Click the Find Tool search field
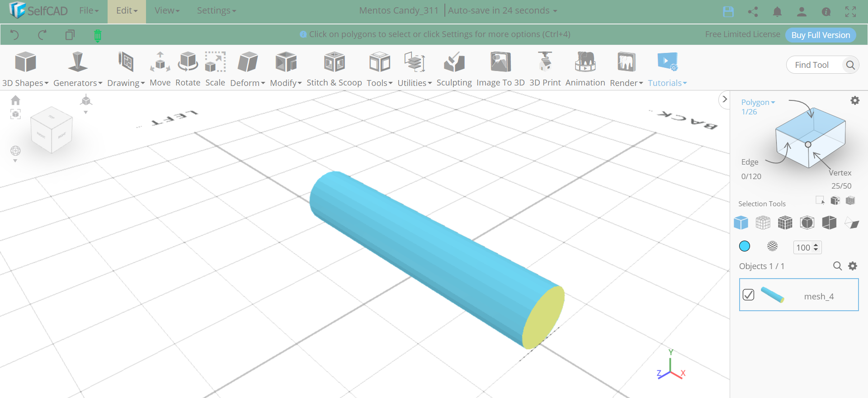 (816, 65)
